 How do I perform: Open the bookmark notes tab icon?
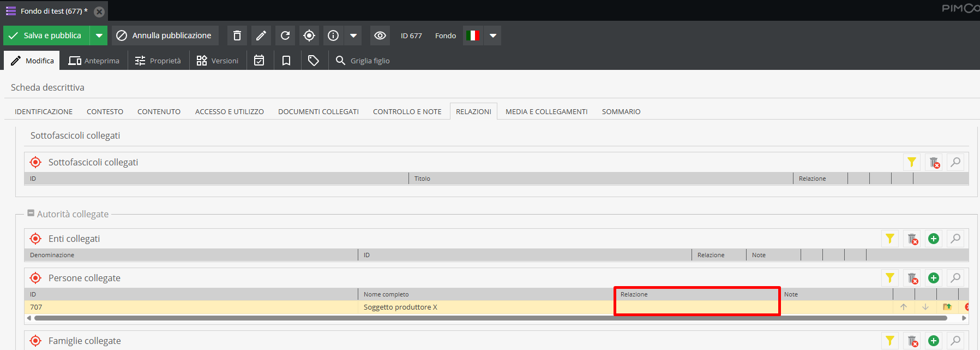click(286, 61)
